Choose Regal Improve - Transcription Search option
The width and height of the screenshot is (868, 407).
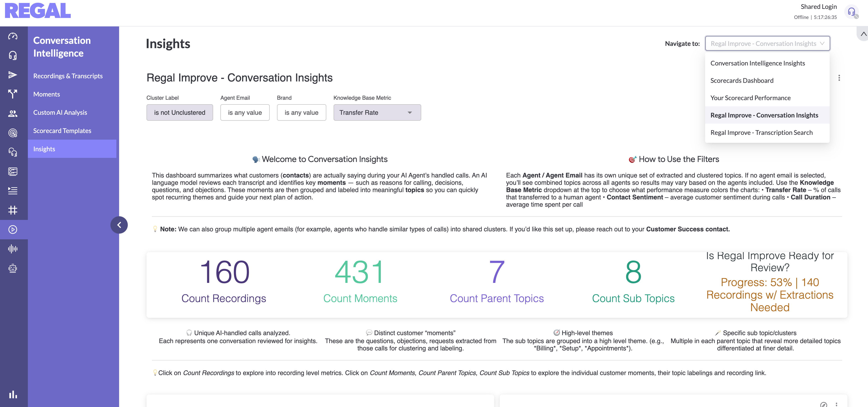point(761,132)
